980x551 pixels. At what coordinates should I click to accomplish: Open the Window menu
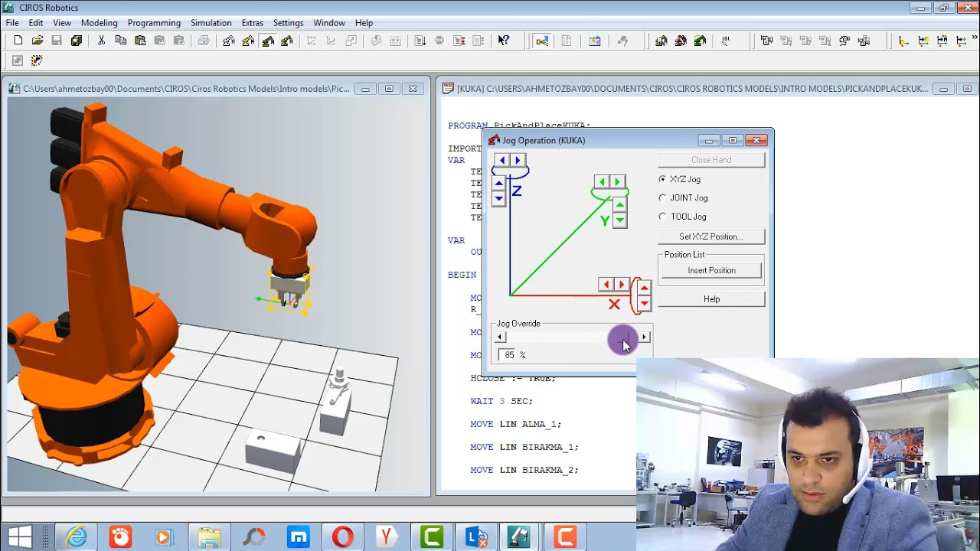coord(329,23)
